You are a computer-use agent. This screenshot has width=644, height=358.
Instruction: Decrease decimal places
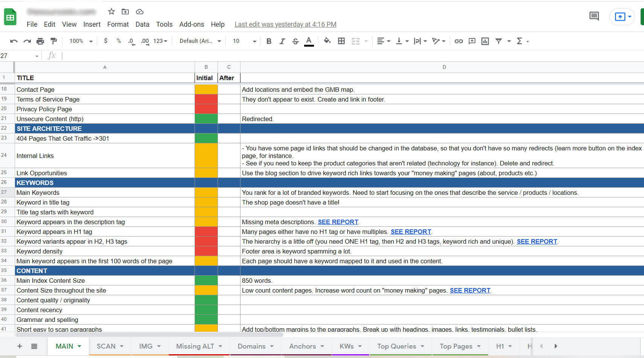click(131, 41)
